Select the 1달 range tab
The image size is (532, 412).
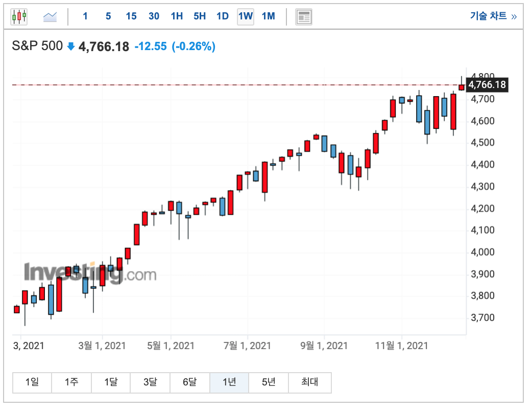click(111, 382)
